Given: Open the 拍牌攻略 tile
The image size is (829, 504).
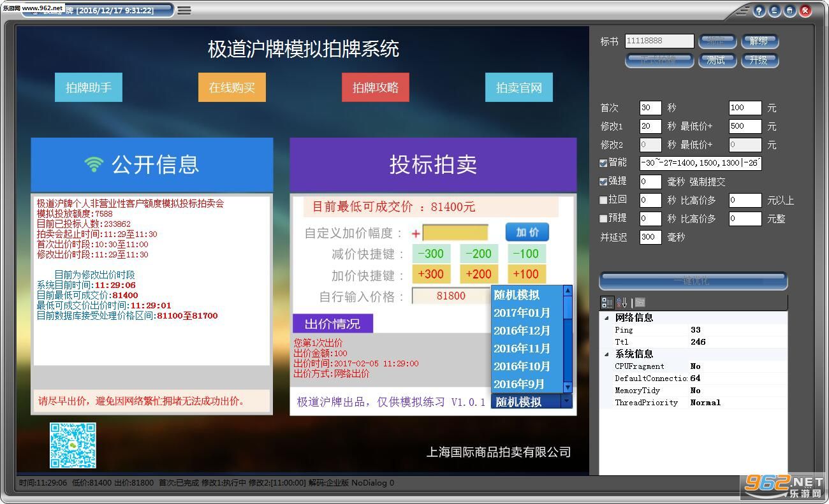Looking at the screenshot, I should point(376,87).
